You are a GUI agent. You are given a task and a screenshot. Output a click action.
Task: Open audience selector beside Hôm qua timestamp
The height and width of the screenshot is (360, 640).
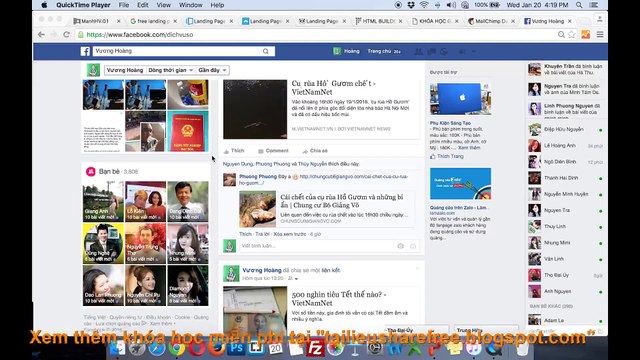[293, 278]
